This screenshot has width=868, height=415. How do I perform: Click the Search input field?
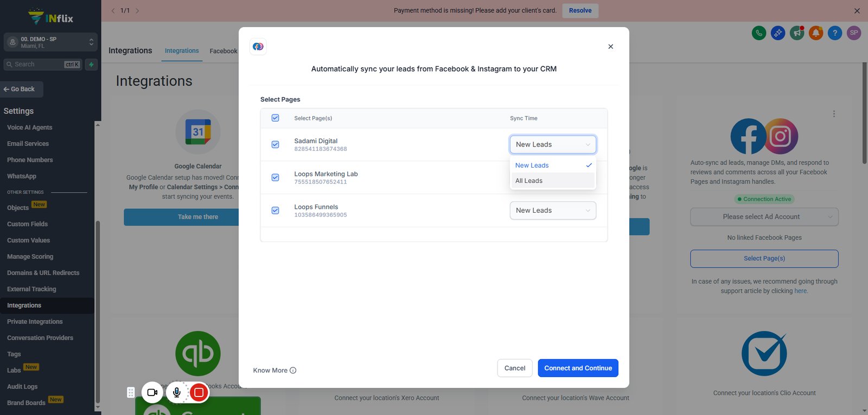tap(43, 65)
